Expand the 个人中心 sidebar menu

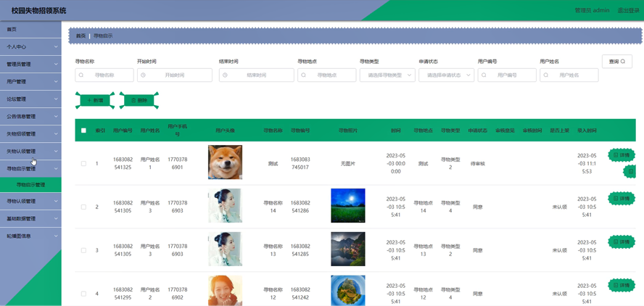click(30, 47)
